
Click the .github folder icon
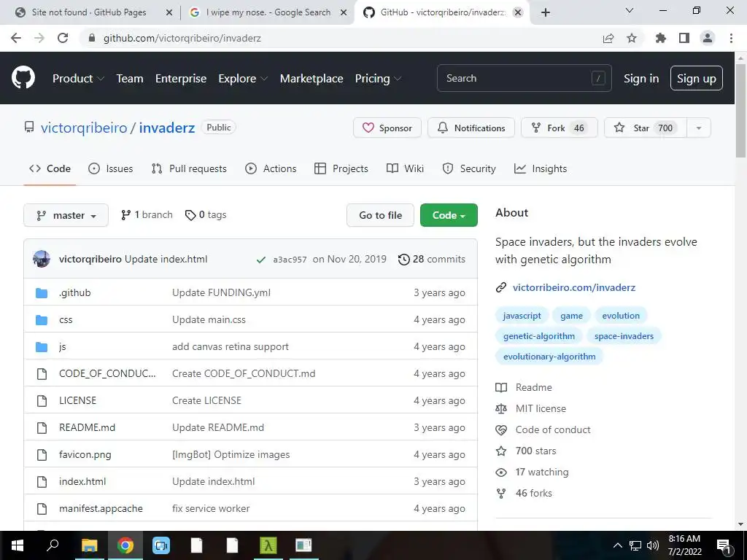(42, 293)
